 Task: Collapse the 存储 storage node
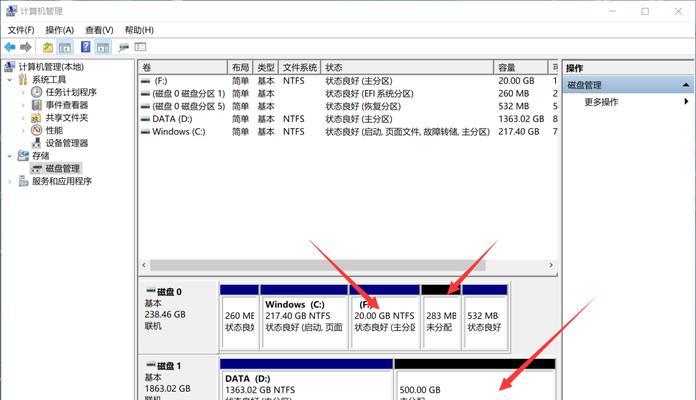coord(11,156)
